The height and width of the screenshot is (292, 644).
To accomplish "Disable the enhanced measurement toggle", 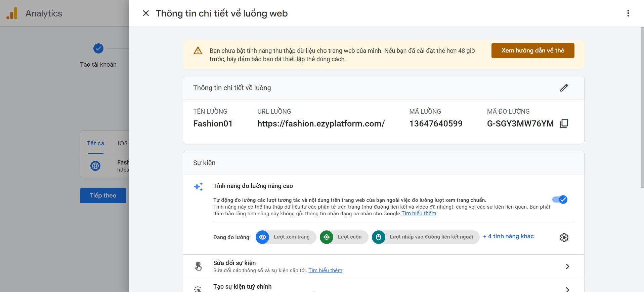I will [560, 200].
